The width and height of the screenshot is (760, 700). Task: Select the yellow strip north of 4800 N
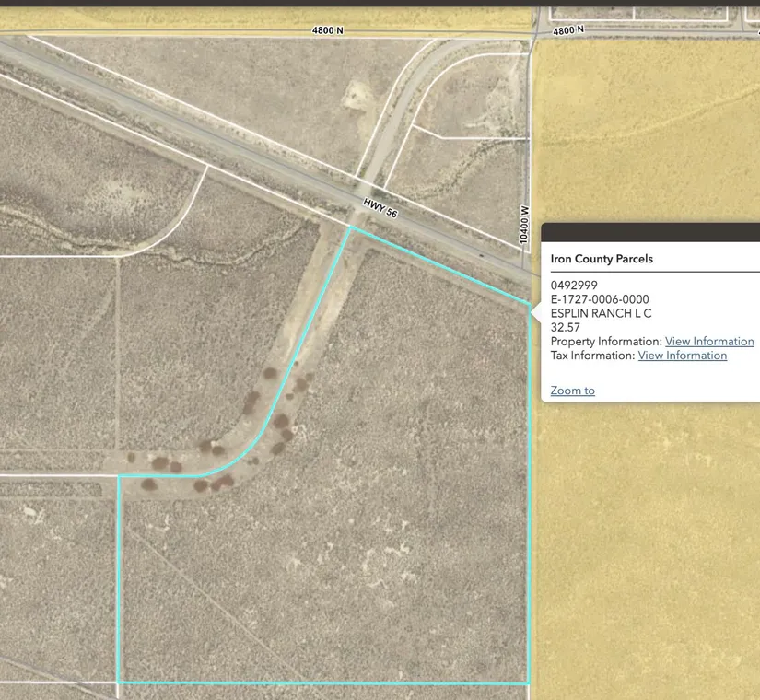276,17
